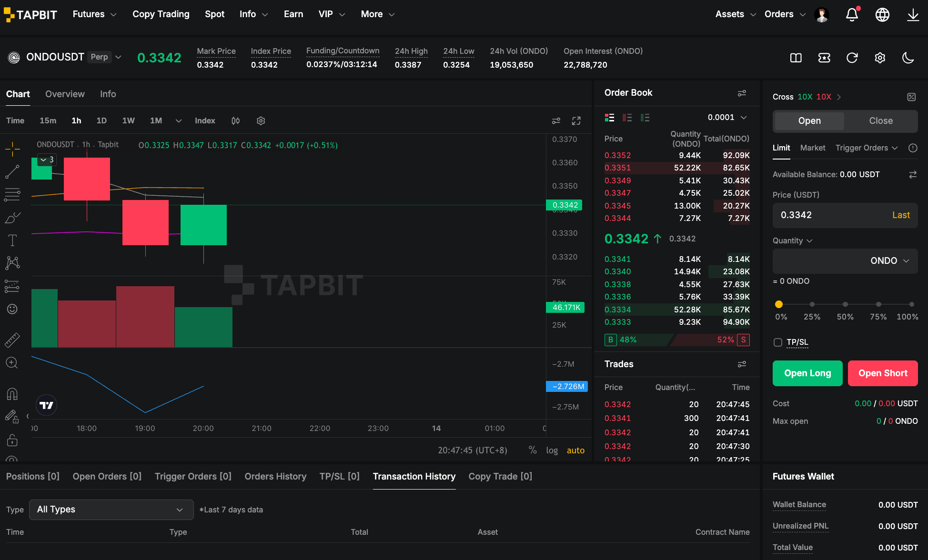The height and width of the screenshot is (560, 928).
Task: Click the yellow slider handle at 0%
Action: coord(779,304)
